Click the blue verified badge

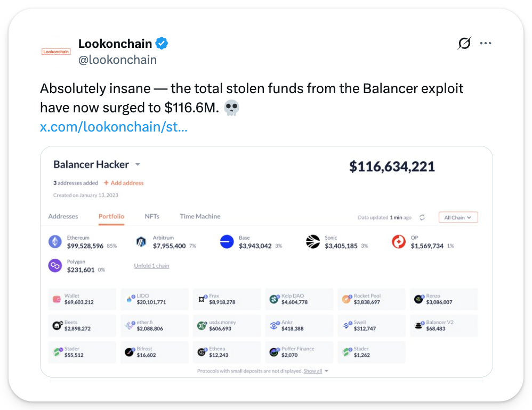162,44
